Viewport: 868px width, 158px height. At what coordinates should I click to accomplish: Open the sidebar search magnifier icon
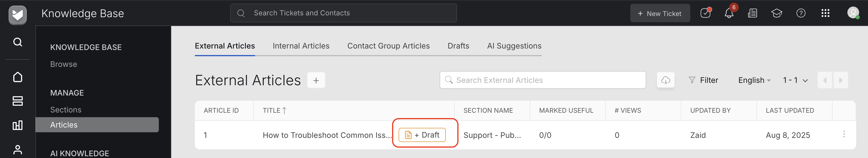pyautogui.click(x=17, y=42)
